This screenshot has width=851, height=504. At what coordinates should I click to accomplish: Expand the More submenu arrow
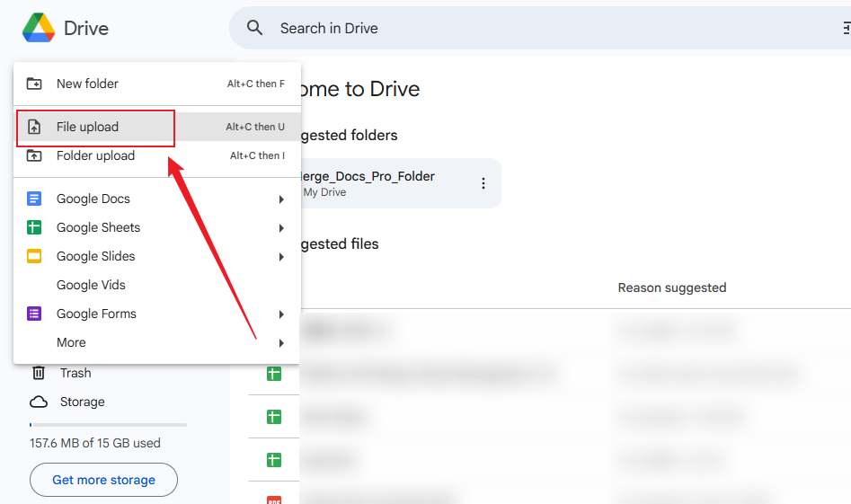coord(281,343)
